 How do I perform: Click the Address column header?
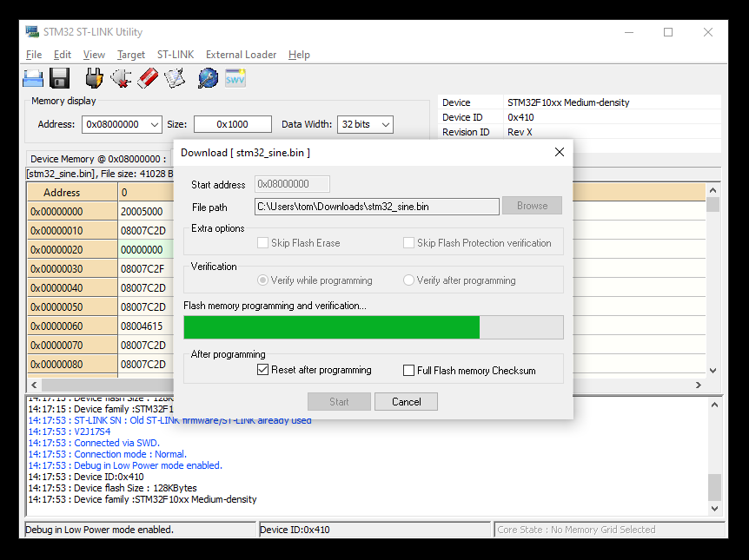(72, 193)
